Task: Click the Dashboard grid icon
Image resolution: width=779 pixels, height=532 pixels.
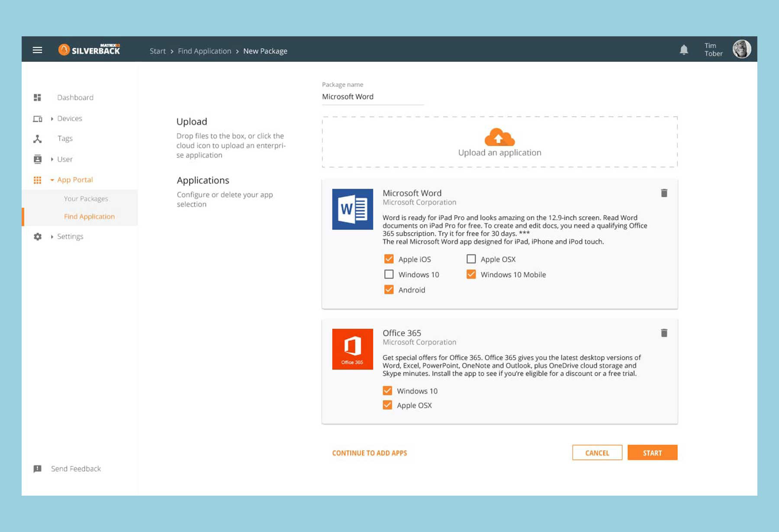Action: click(38, 97)
